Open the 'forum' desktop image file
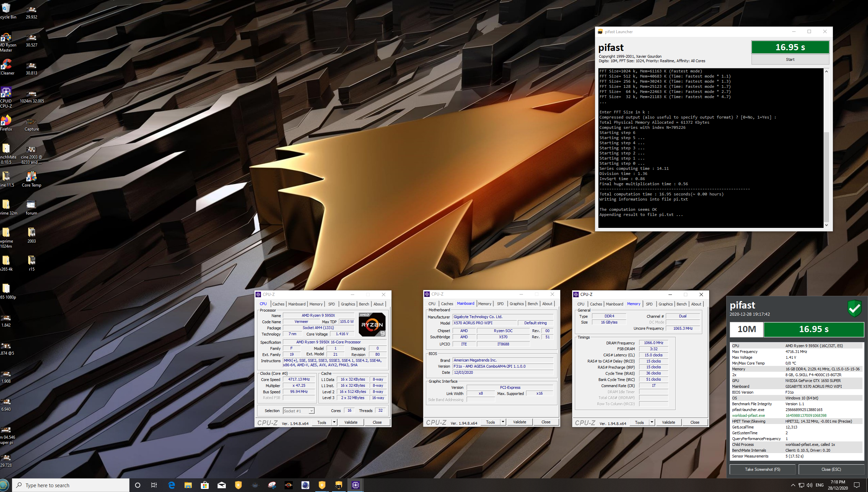 (x=31, y=207)
